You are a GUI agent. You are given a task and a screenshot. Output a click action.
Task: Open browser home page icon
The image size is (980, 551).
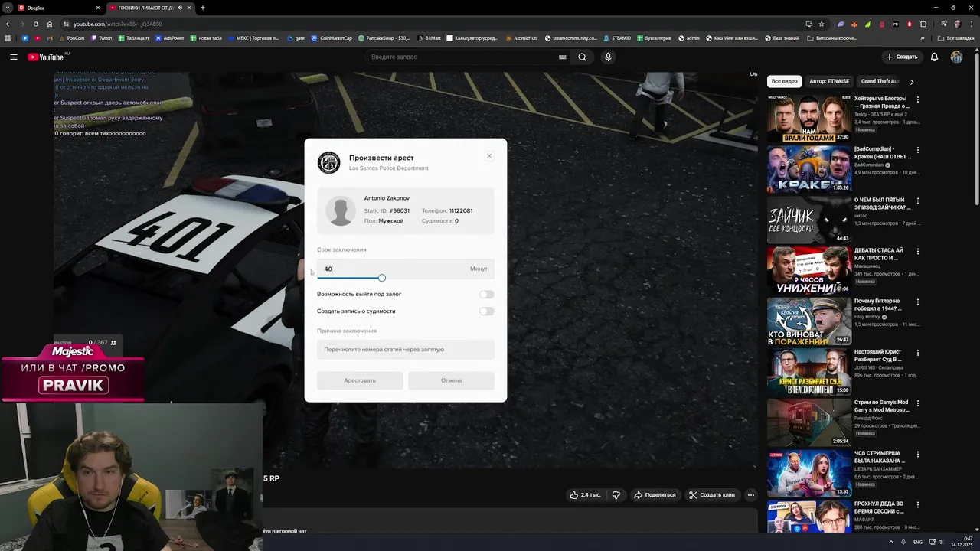point(50,24)
